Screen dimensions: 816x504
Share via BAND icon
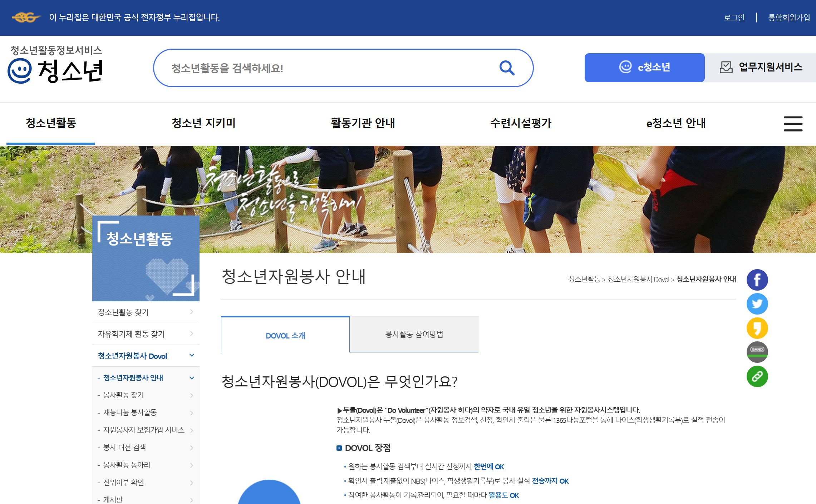pos(757,352)
